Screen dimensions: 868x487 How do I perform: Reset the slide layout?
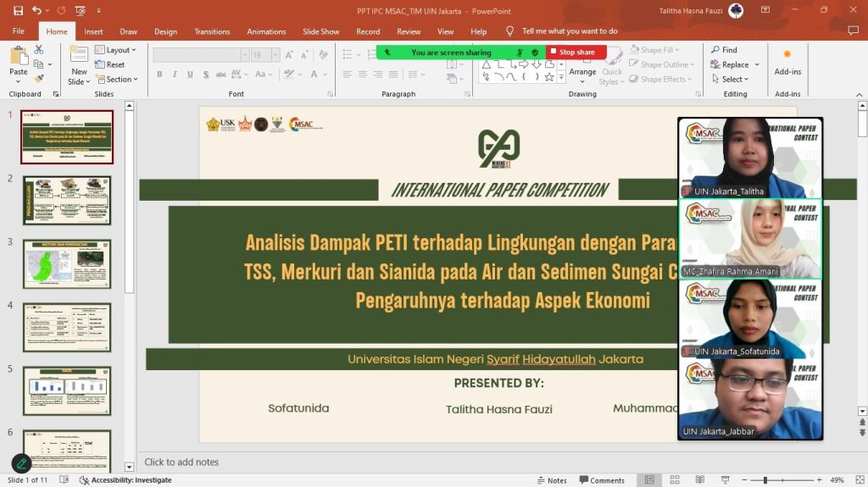click(x=110, y=64)
